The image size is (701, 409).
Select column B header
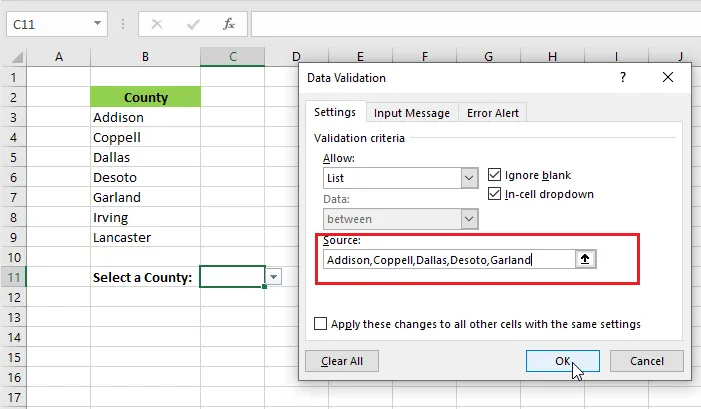(145, 57)
